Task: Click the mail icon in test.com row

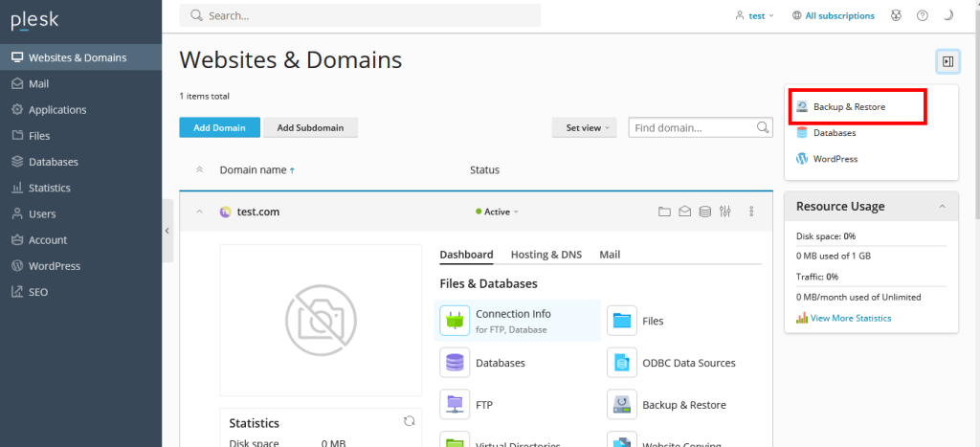Action: pos(685,212)
